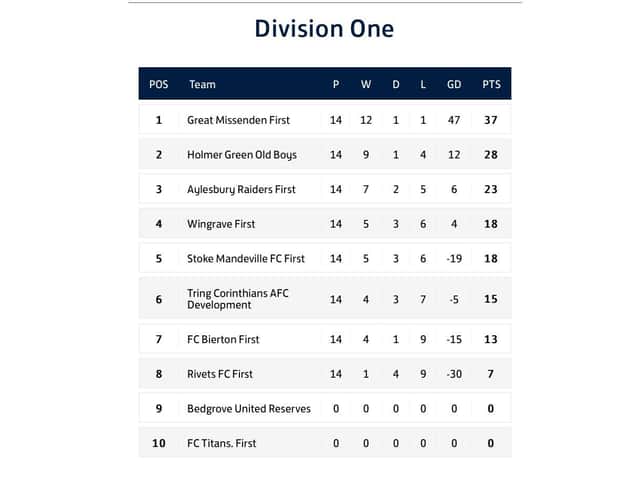Click the P played column header
640x479 pixels.
(x=336, y=84)
